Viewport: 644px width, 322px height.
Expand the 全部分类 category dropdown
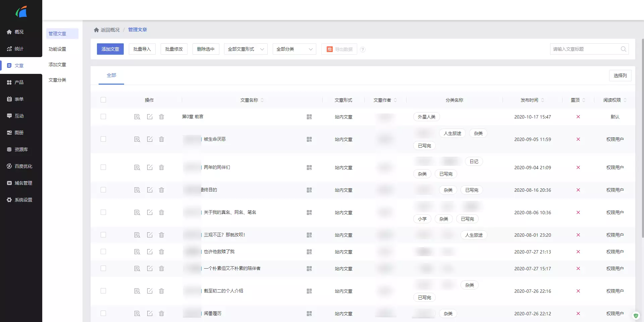294,49
